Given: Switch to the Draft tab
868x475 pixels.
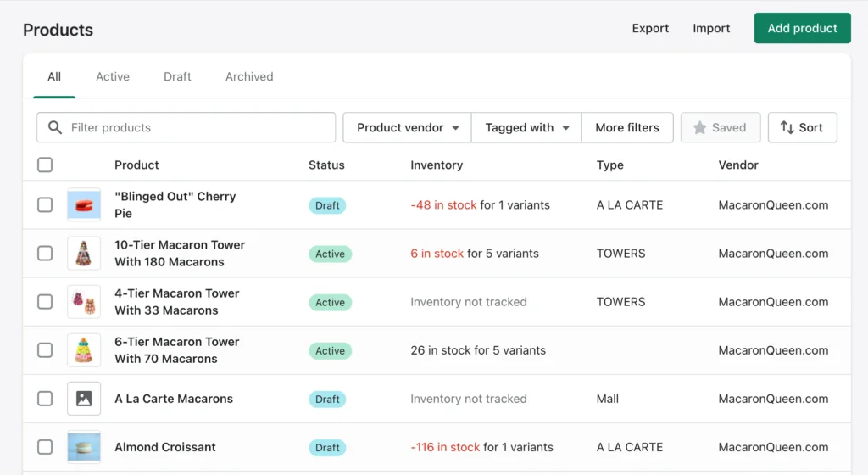Looking at the screenshot, I should tap(177, 77).
